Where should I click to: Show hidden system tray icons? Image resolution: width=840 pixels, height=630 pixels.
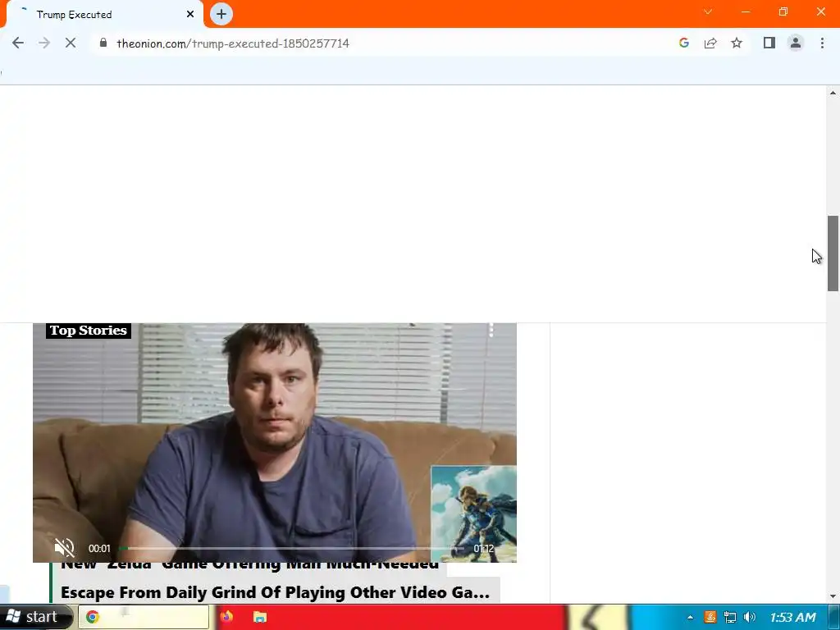click(690, 617)
